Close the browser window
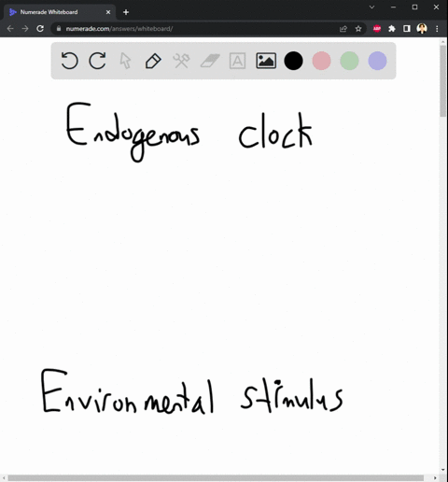Viewport: 448px width, 482px height. (x=436, y=7)
